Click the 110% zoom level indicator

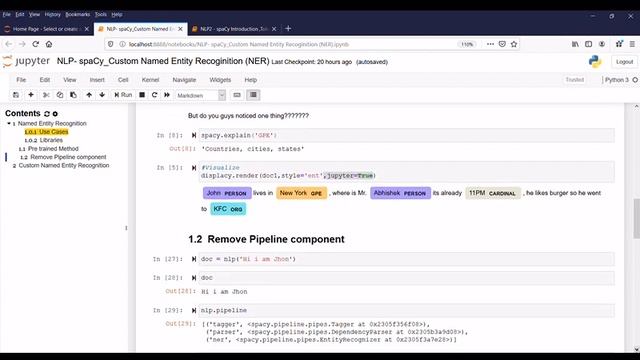pyautogui.click(x=467, y=44)
